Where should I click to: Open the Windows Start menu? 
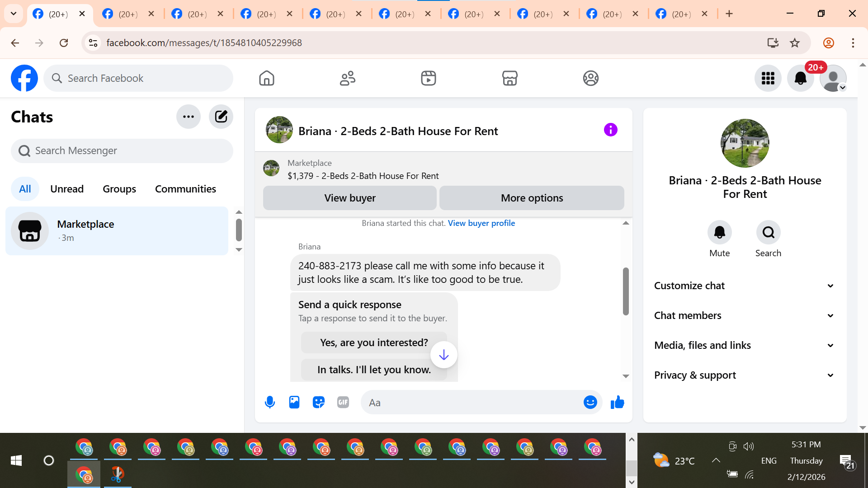[x=16, y=460]
